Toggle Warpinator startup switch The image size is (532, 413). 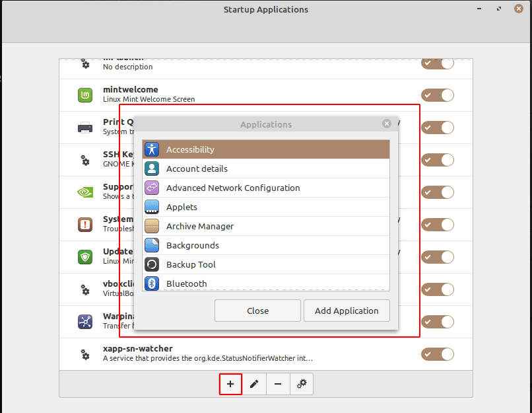pos(438,322)
